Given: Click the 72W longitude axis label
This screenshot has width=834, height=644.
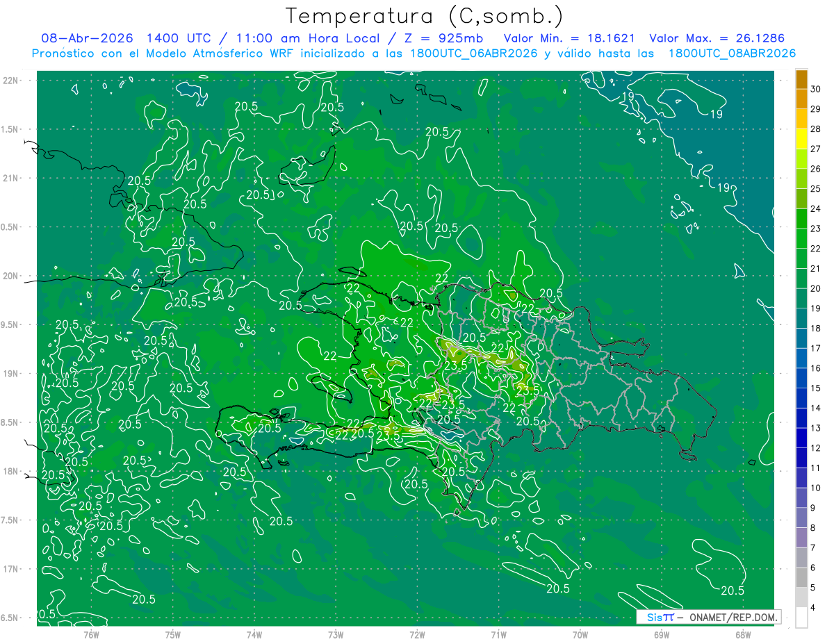Looking at the screenshot, I should coord(417,634).
